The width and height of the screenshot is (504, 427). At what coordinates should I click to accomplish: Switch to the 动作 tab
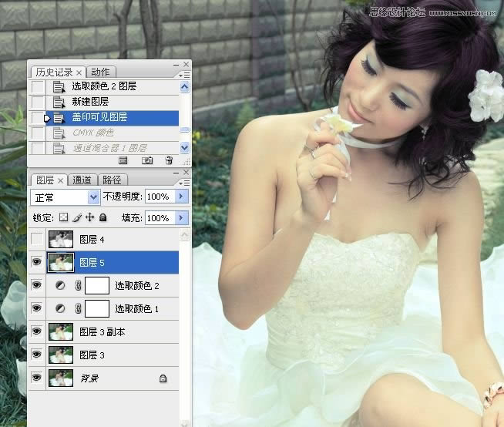point(99,72)
